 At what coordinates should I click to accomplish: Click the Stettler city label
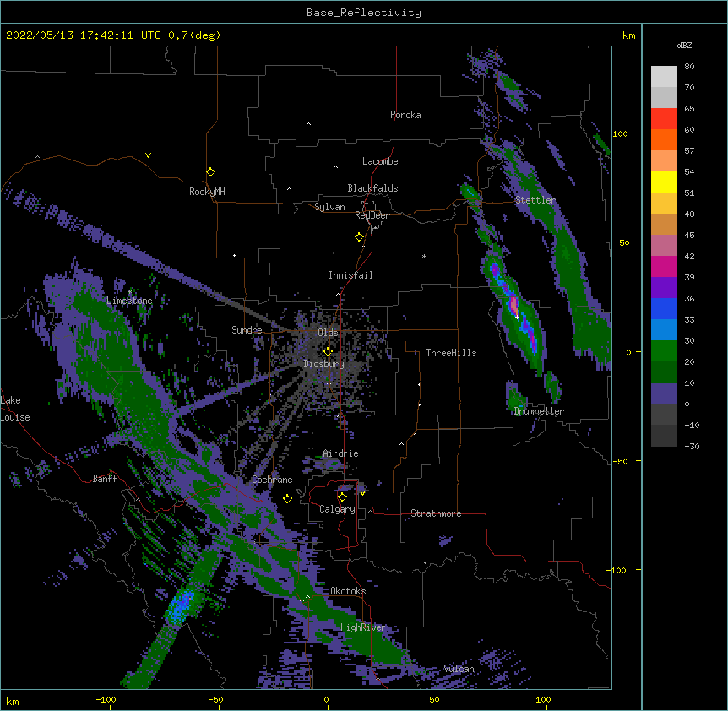point(535,200)
